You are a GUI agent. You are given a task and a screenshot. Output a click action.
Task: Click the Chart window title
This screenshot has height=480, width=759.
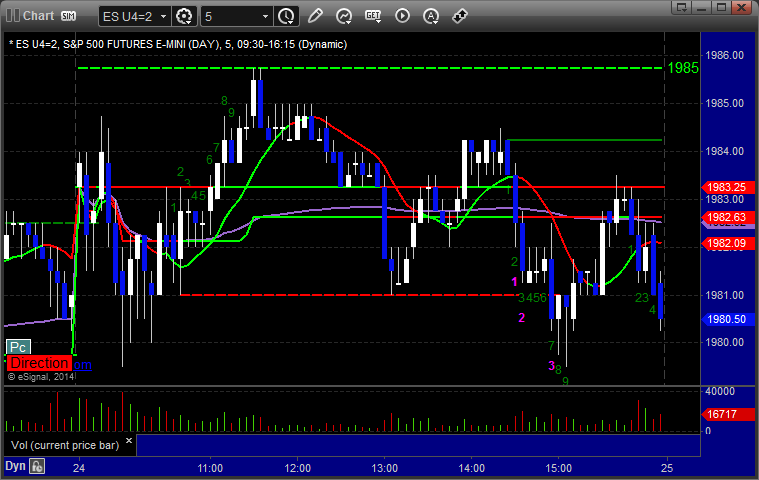click(38, 16)
